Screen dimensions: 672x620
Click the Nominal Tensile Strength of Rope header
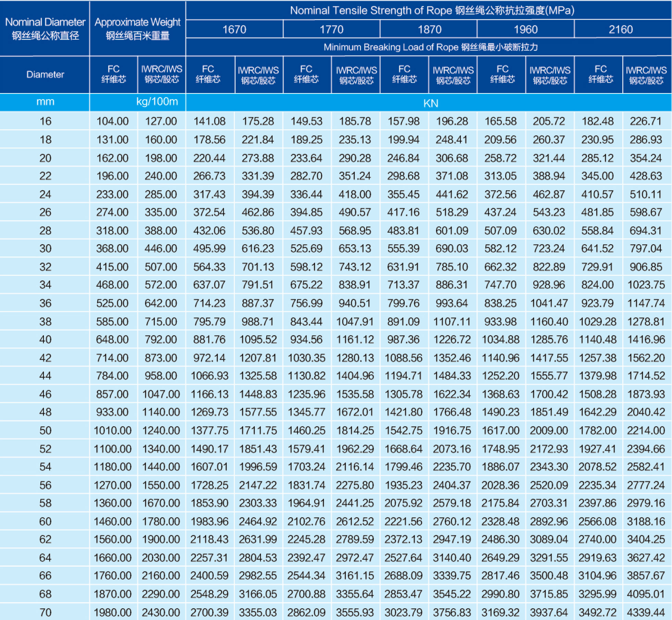pyautogui.click(x=432, y=11)
